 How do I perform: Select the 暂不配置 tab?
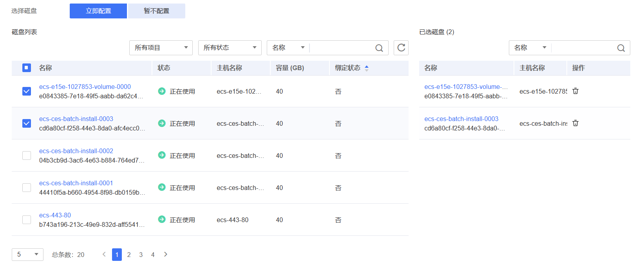coord(156,11)
